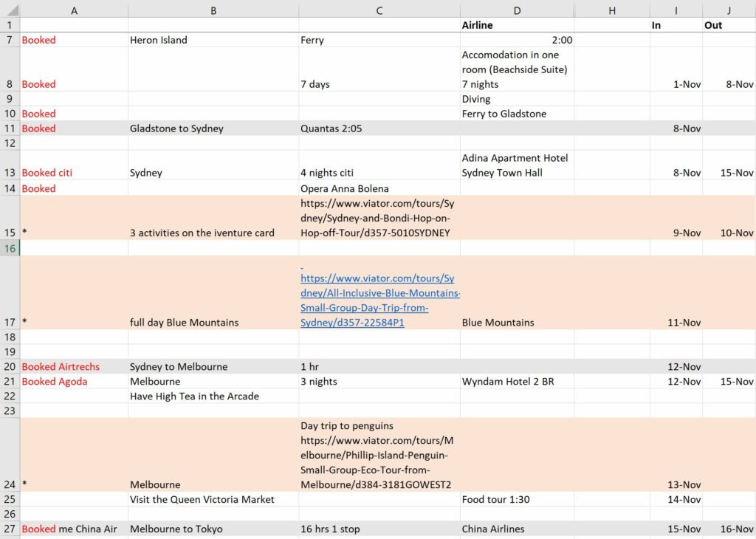Select the '16 hrs 1 stop' cell

coord(379,529)
